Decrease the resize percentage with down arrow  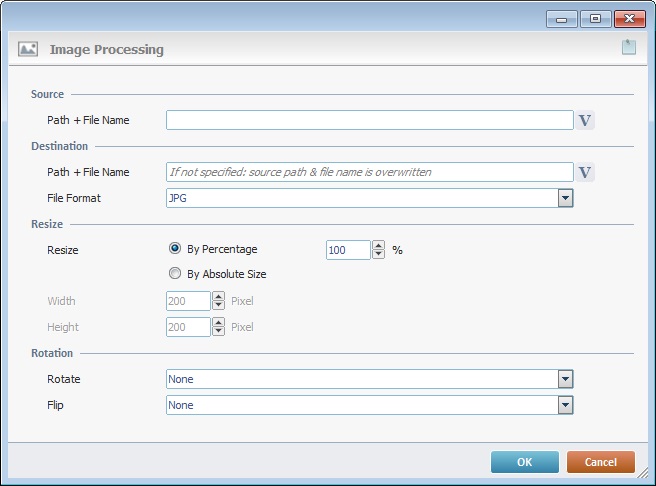click(x=378, y=254)
